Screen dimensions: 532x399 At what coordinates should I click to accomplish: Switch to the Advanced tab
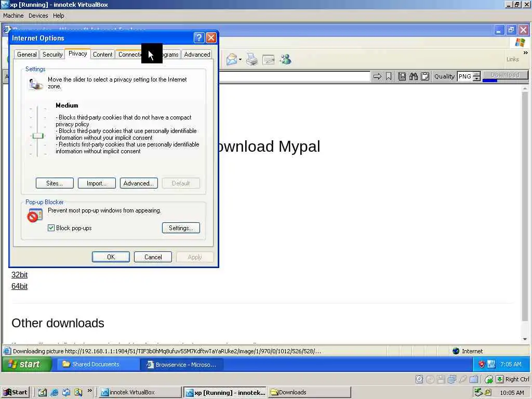197,54
